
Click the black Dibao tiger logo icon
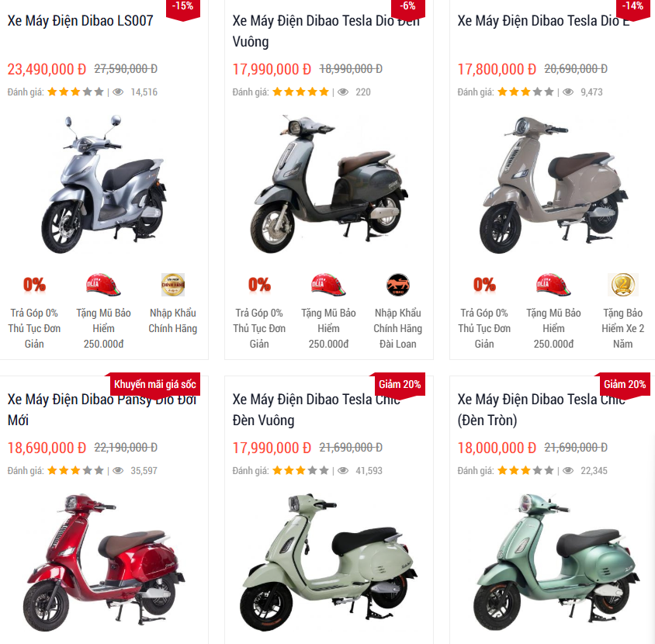397,285
